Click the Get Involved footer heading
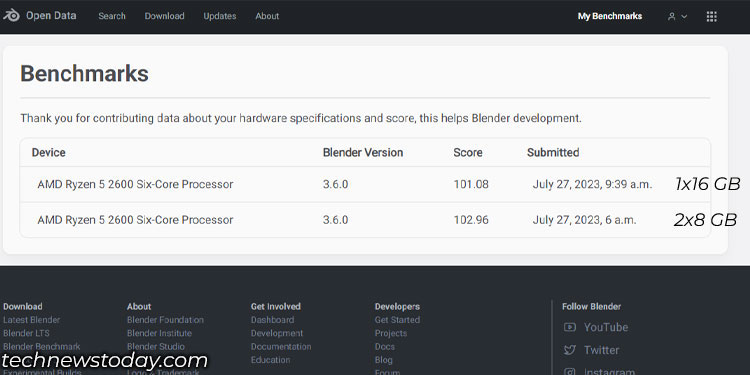The width and height of the screenshot is (750, 375). tap(276, 307)
